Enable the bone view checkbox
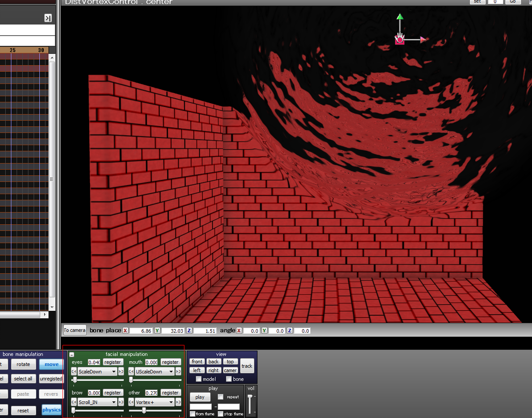Viewport: 532px width, 418px height. click(229, 379)
